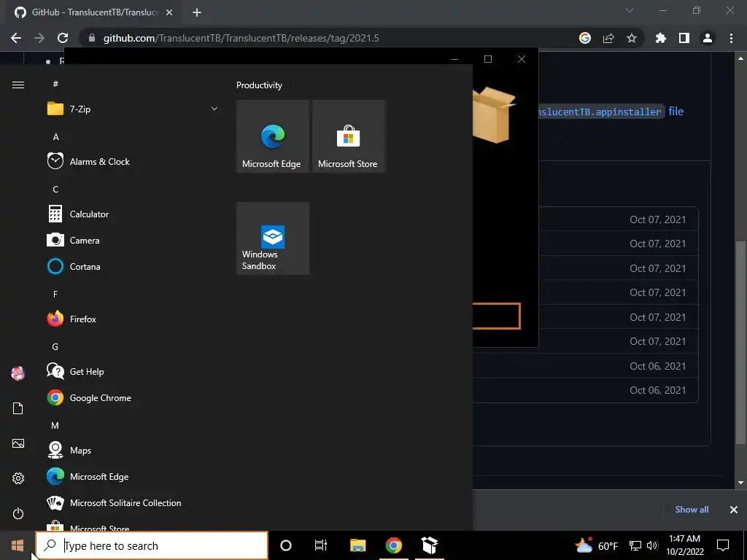This screenshot has width=747, height=560.
Task: Click page scrollbar down arrow
Action: pos(740,483)
